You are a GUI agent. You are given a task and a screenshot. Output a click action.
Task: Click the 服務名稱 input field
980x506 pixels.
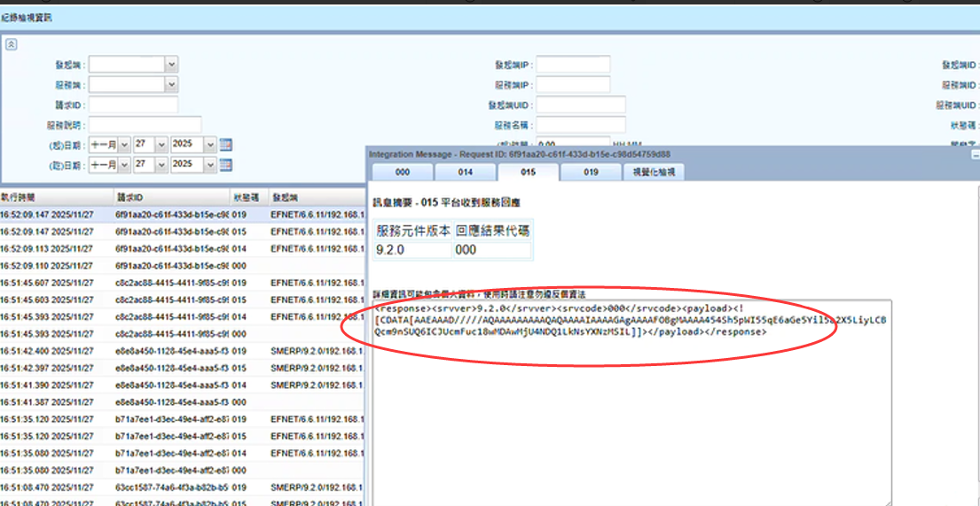pos(580,126)
